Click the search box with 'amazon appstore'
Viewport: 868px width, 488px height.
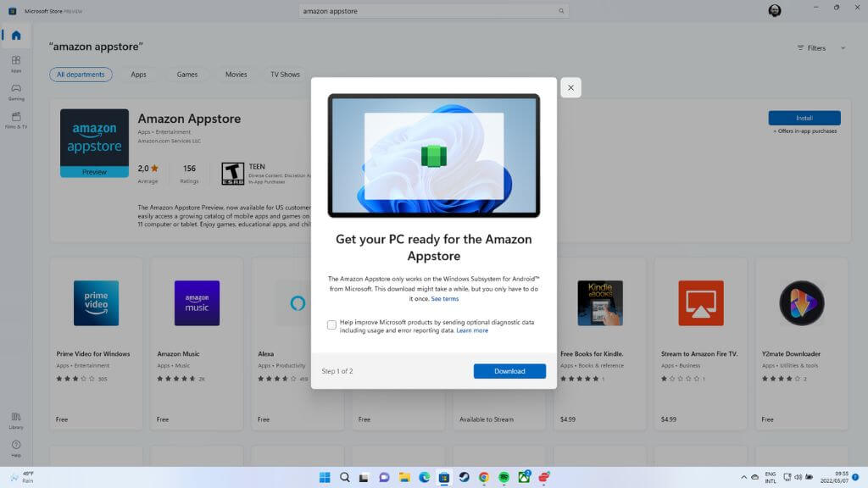[x=434, y=11]
